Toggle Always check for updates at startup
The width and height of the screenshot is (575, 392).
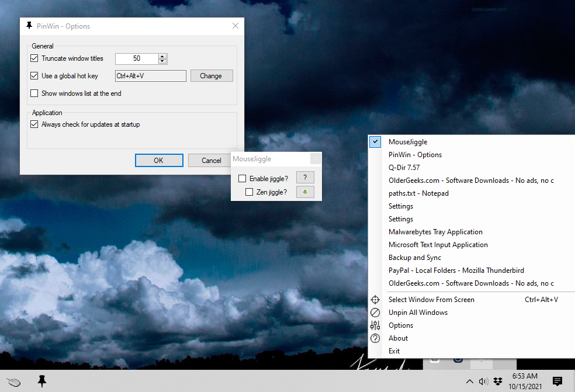(34, 124)
